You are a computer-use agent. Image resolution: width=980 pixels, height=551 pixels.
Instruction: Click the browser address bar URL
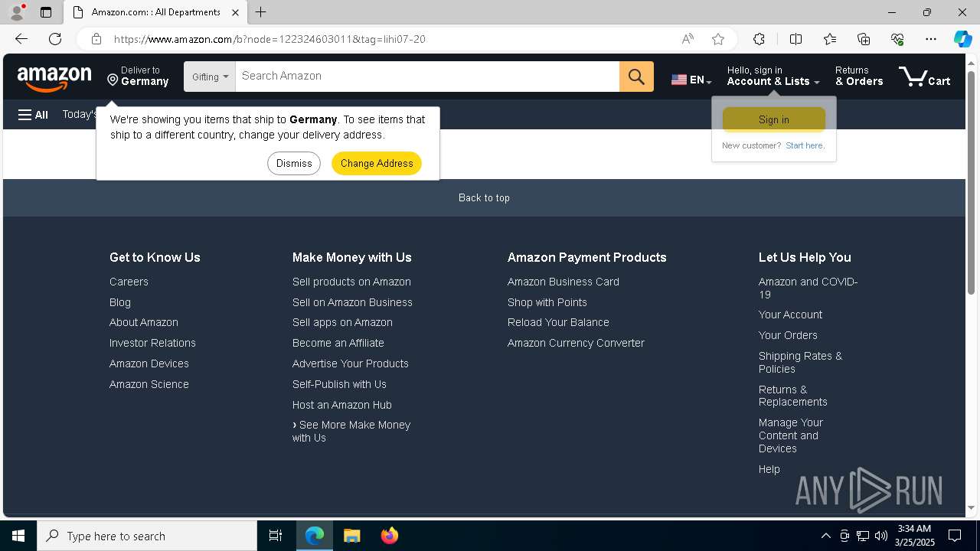pos(269,39)
